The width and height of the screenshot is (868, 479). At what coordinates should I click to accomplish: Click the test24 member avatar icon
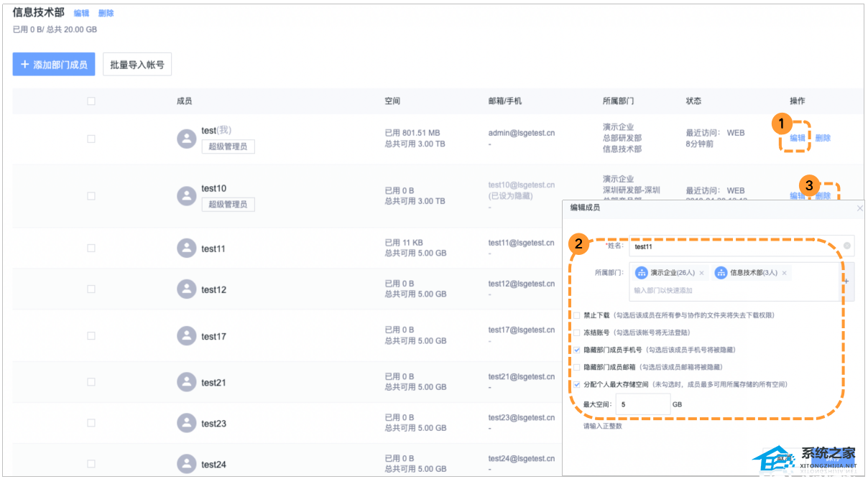coord(187,464)
